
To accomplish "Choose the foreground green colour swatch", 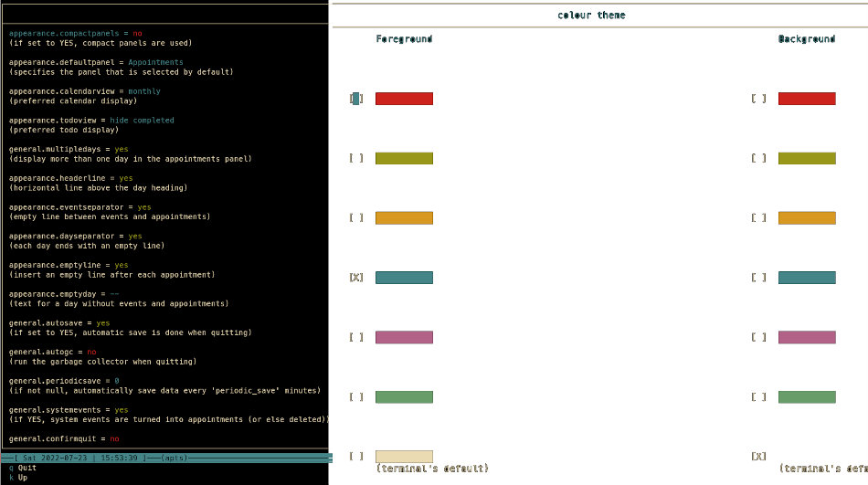I will (x=404, y=396).
